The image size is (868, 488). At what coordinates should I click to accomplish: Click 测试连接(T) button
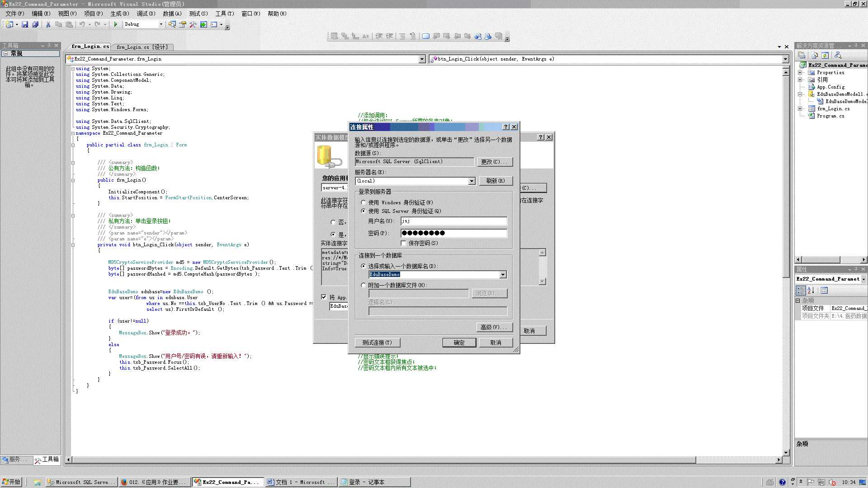tap(377, 343)
